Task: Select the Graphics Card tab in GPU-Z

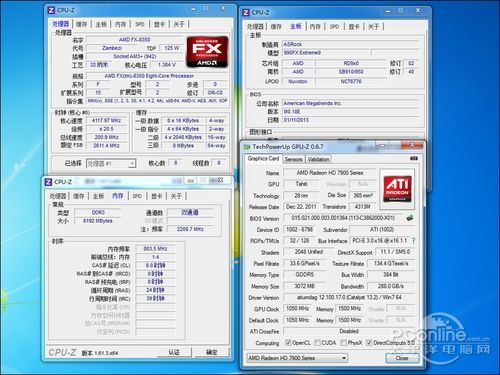Action: [263, 159]
